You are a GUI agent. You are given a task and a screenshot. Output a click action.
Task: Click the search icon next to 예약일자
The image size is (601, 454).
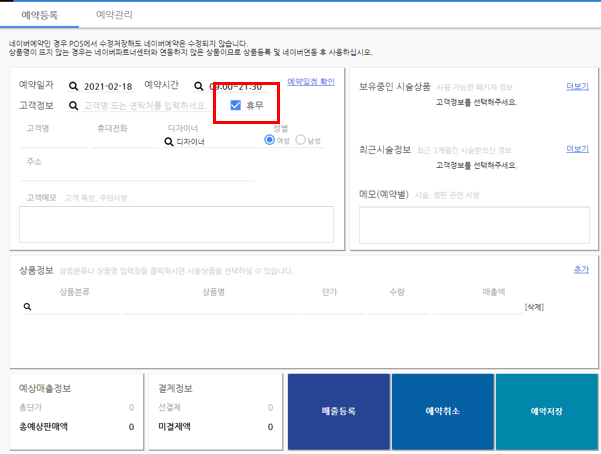[x=73, y=86]
